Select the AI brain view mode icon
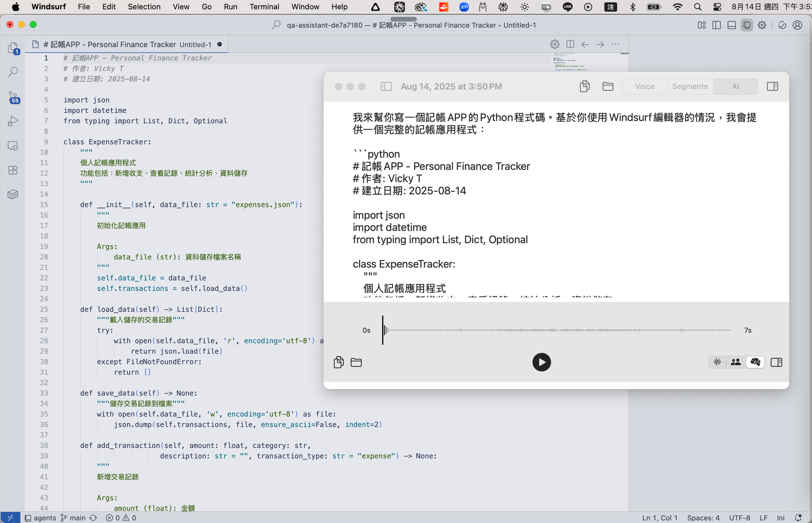 click(755, 362)
